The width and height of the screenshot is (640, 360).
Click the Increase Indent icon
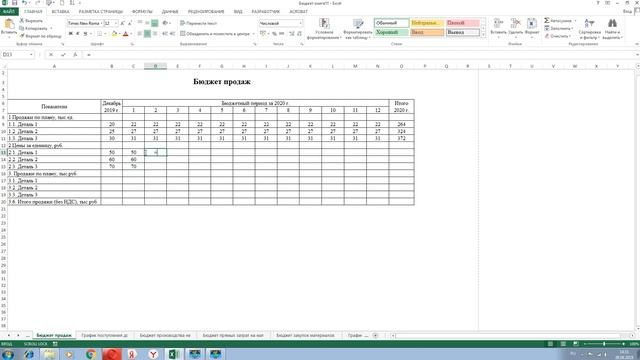click(172, 33)
